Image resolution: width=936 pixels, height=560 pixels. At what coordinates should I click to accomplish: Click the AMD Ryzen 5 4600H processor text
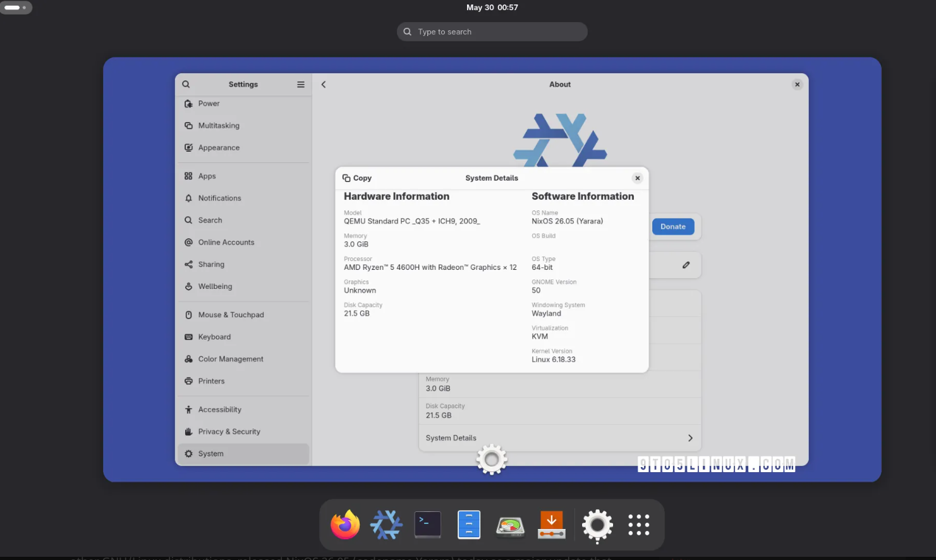pyautogui.click(x=430, y=267)
